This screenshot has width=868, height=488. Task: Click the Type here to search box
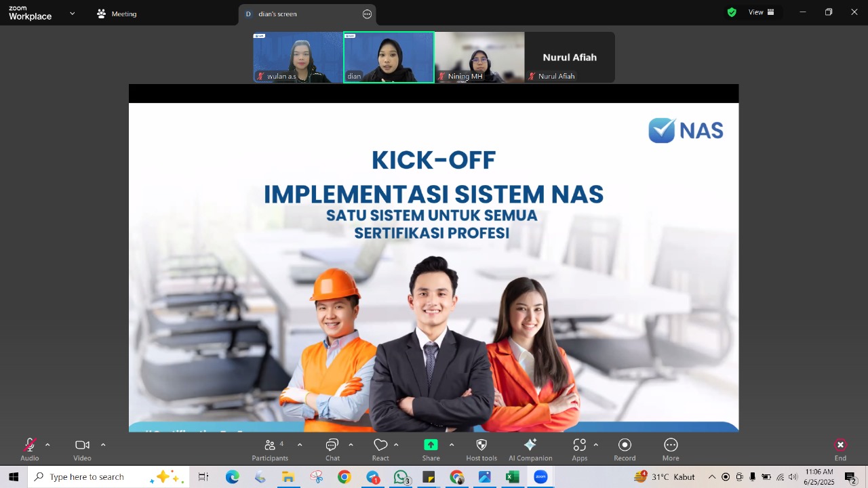(x=108, y=477)
